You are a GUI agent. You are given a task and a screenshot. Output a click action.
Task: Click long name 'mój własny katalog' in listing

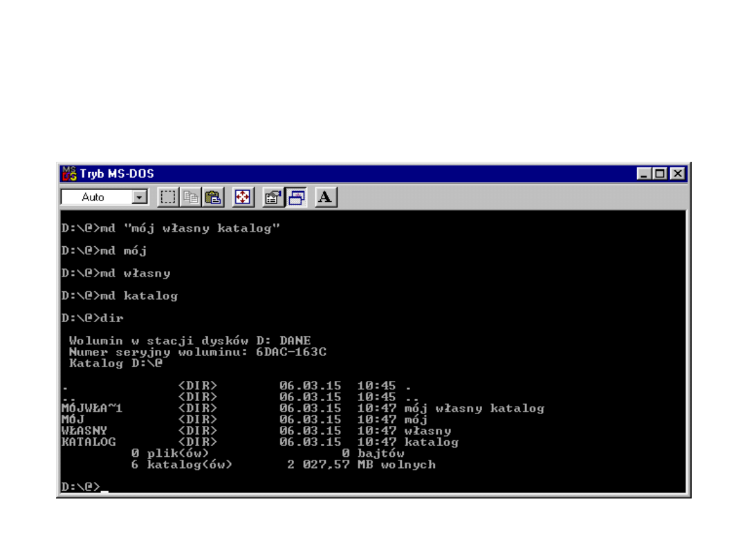[x=474, y=408]
